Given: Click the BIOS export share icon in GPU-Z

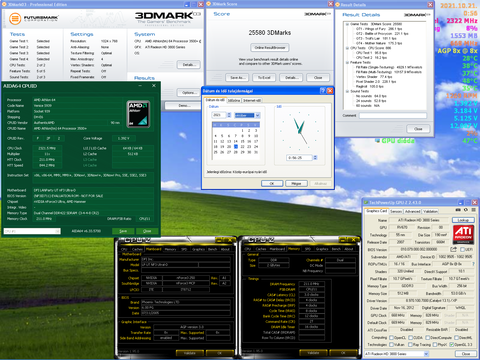Looking at the screenshot, I should 453,249.
